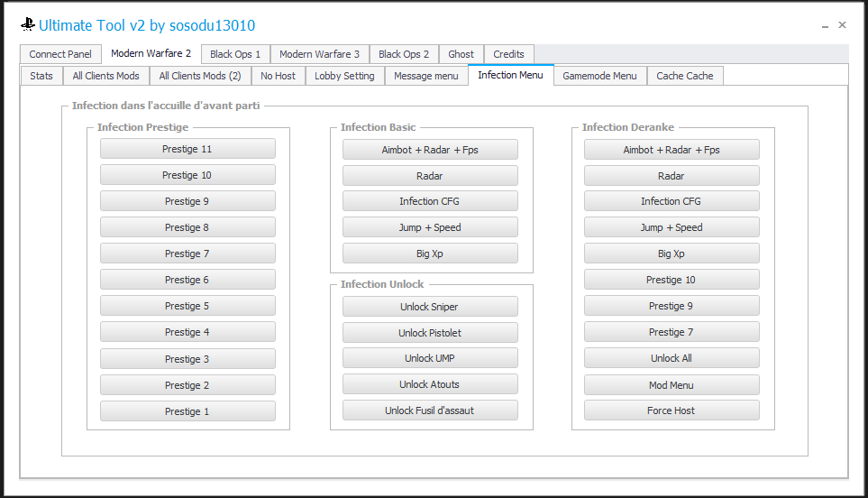Click the Unlock All button
Viewport: 868px width, 498px height.
[672, 358]
